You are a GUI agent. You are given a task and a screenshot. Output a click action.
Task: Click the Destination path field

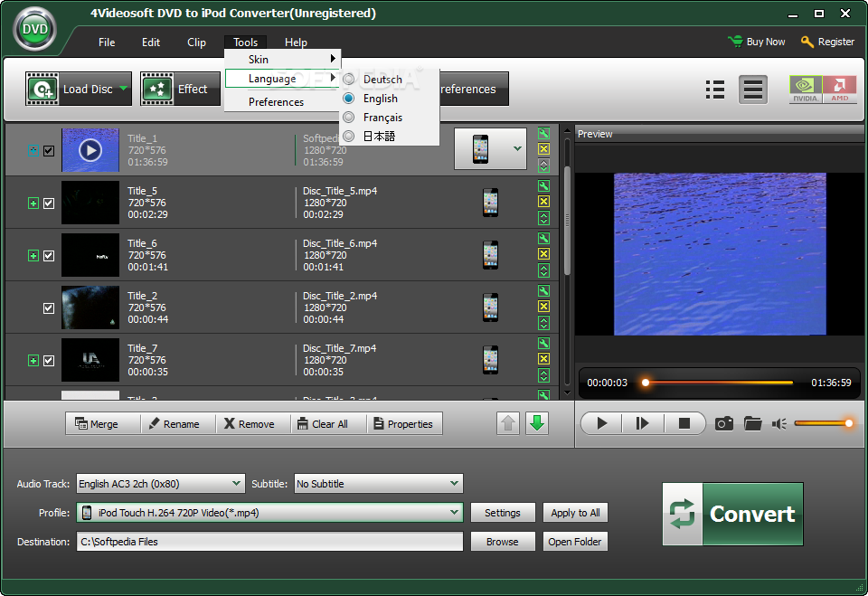tap(269, 542)
